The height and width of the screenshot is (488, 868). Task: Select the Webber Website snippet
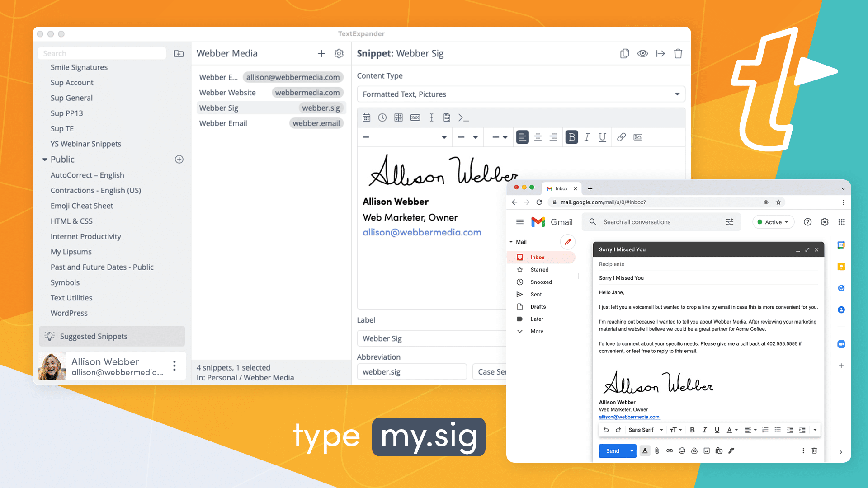(x=271, y=93)
